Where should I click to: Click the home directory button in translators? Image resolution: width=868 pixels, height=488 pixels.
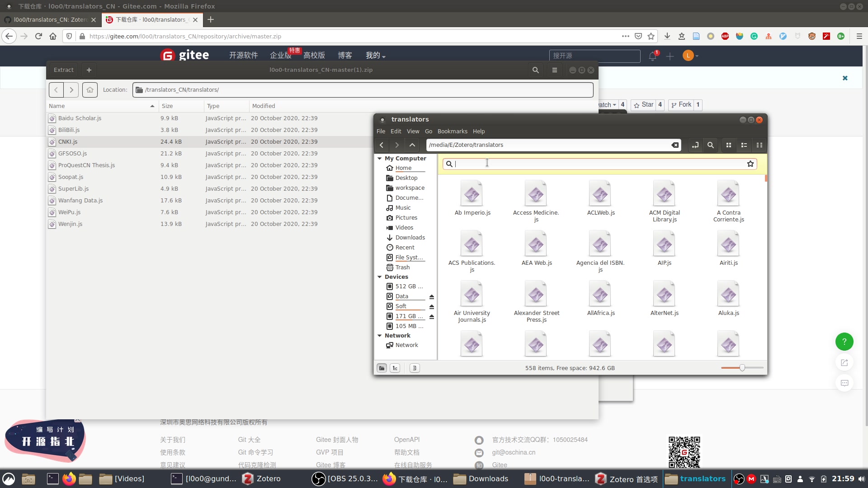pyautogui.click(x=404, y=168)
